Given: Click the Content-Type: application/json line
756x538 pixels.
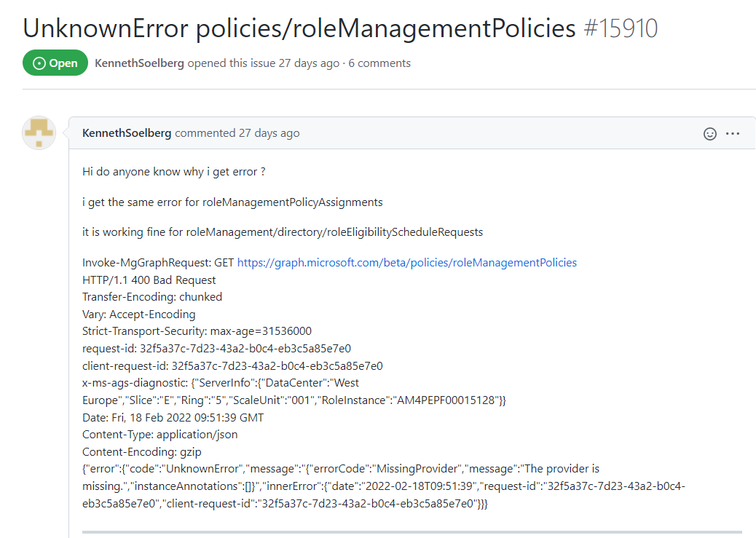Looking at the screenshot, I should point(160,435).
